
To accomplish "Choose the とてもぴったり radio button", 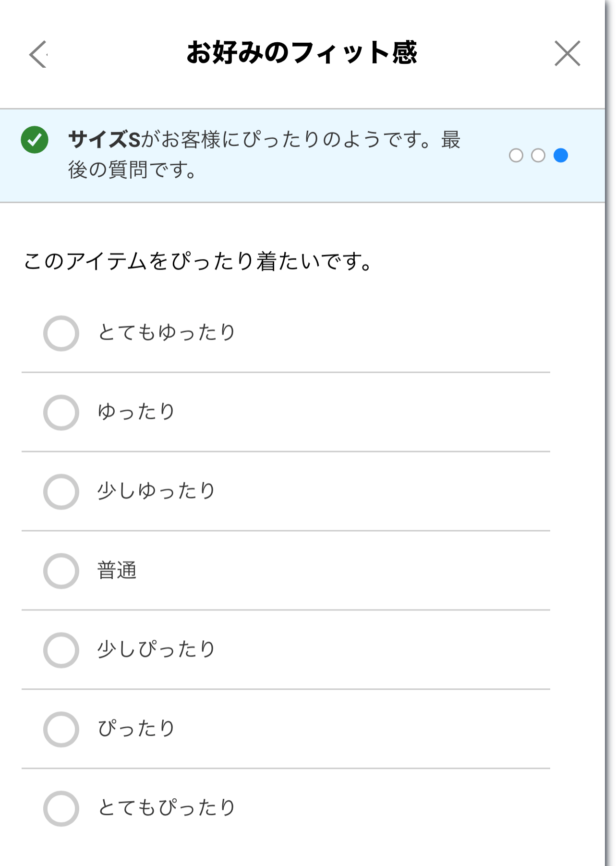I will pos(61,809).
